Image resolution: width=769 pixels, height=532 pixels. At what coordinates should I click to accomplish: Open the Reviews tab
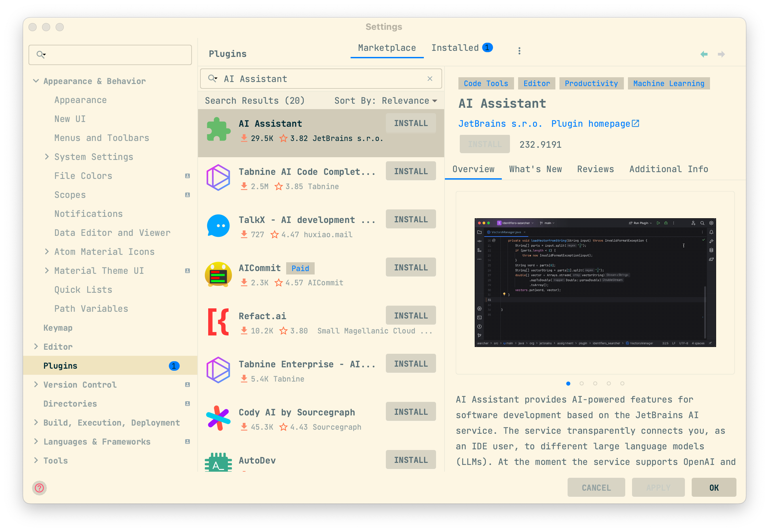(595, 169)
